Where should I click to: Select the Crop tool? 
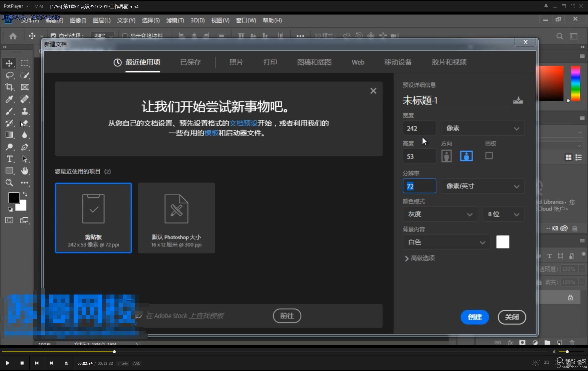(x=9, y=87)
